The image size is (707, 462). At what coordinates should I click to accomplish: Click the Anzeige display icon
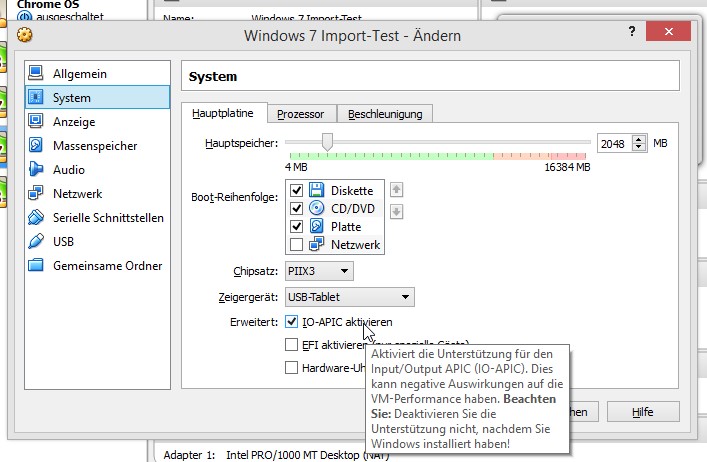coord(36,121)
